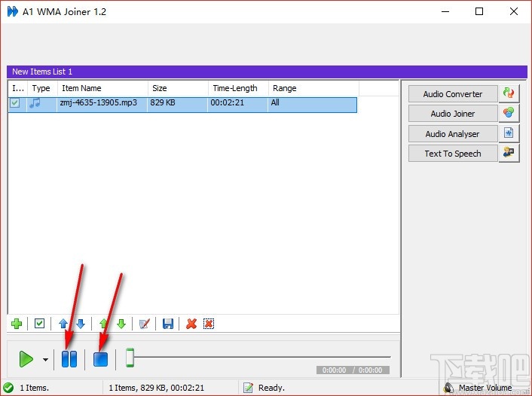Pause playback with blue pause button
This screenshot has height=396, width=532.
(x=69, y=359)
